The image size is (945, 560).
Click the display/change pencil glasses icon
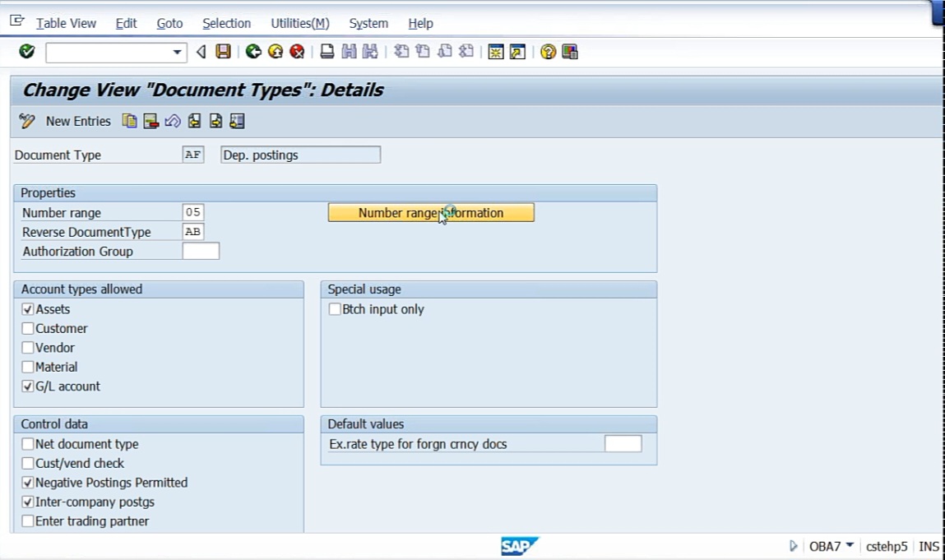click(26, 121)
